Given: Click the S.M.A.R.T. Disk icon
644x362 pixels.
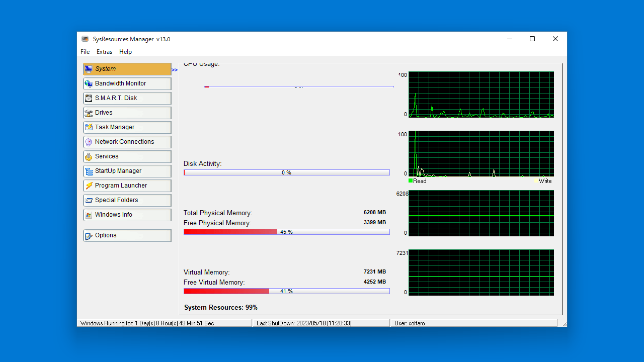Looking at the screenshot, I should (x=89, y=98).
